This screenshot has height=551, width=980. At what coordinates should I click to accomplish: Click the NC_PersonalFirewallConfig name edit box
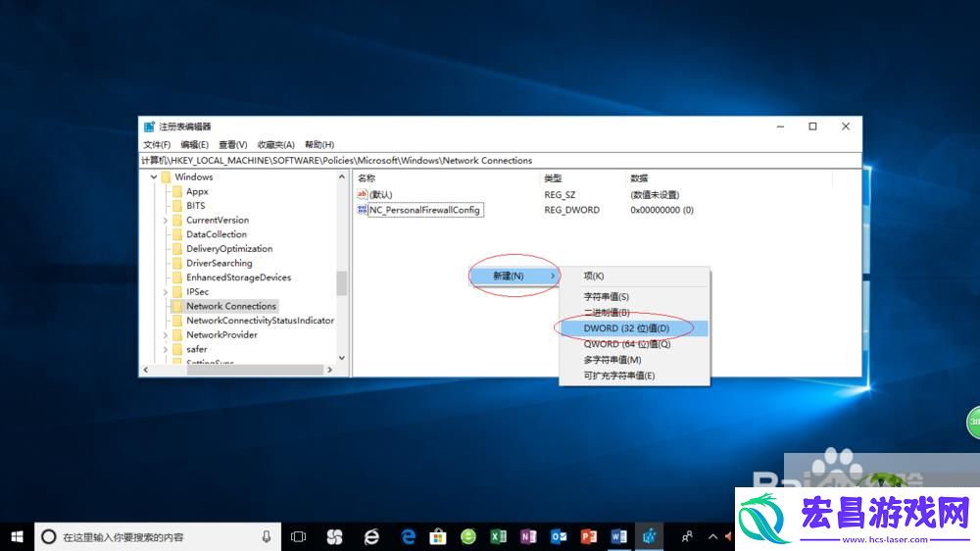click(x=425, y=210)
